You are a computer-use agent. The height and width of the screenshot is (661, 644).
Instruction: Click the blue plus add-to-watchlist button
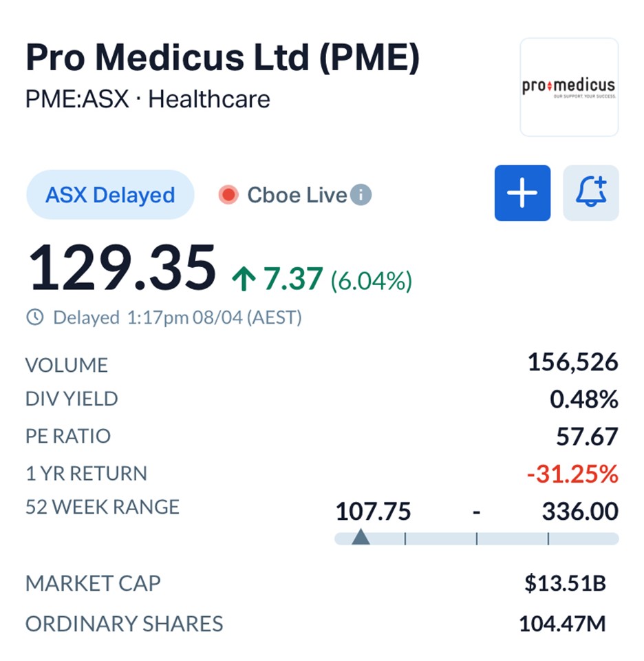(522, 193)
